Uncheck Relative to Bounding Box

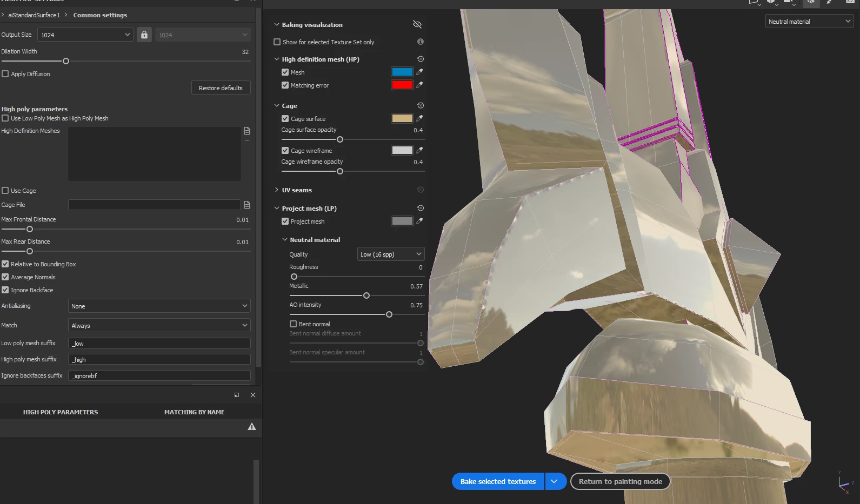point(5,264)
